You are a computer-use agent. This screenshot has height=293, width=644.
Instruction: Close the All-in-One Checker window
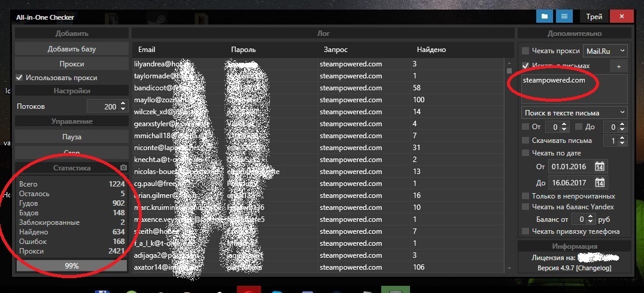coord(622,17)
